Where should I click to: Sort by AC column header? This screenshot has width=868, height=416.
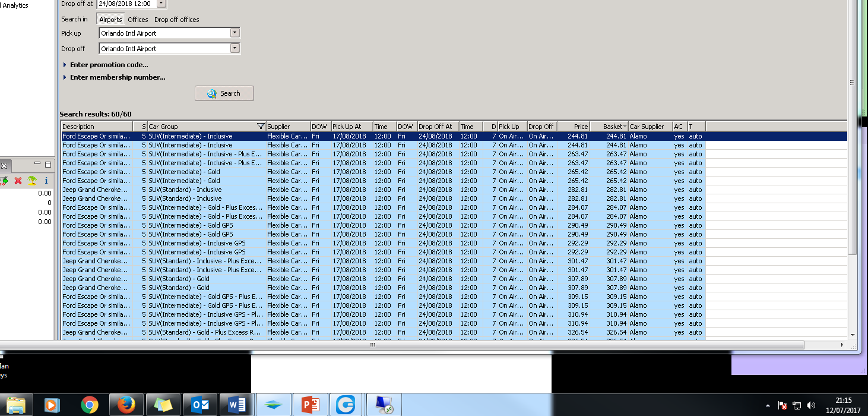[680, 127]
